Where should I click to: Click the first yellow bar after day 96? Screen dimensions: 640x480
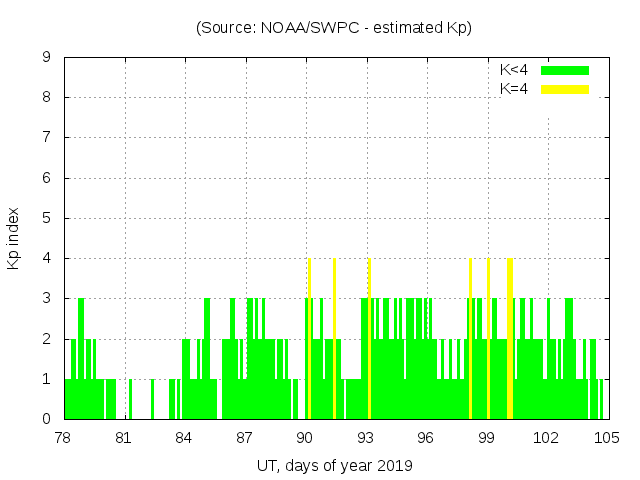tap(470, 340)
